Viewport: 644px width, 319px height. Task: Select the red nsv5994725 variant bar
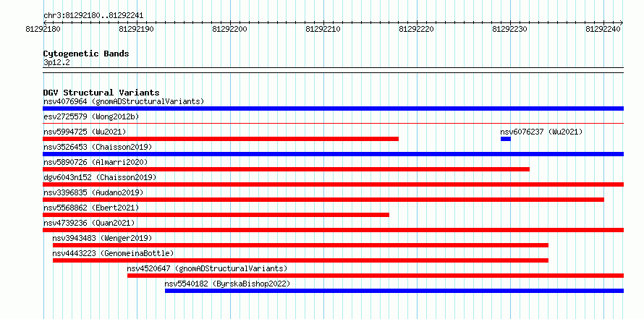pos(221,139)
